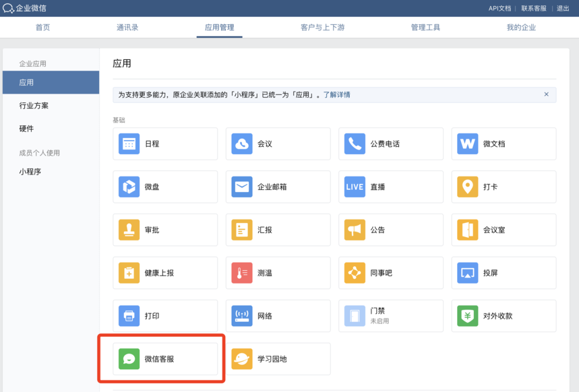Viewport: 579px width, 392px height.
Task: Go to the 管理工具 tab
Action: pos(425,28)
